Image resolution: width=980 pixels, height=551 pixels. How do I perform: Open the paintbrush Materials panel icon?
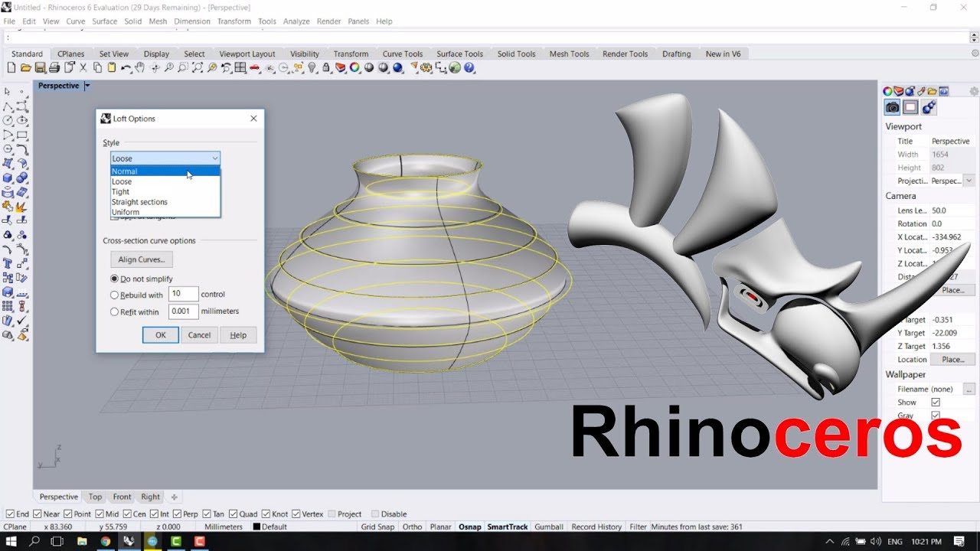[921, 91]
